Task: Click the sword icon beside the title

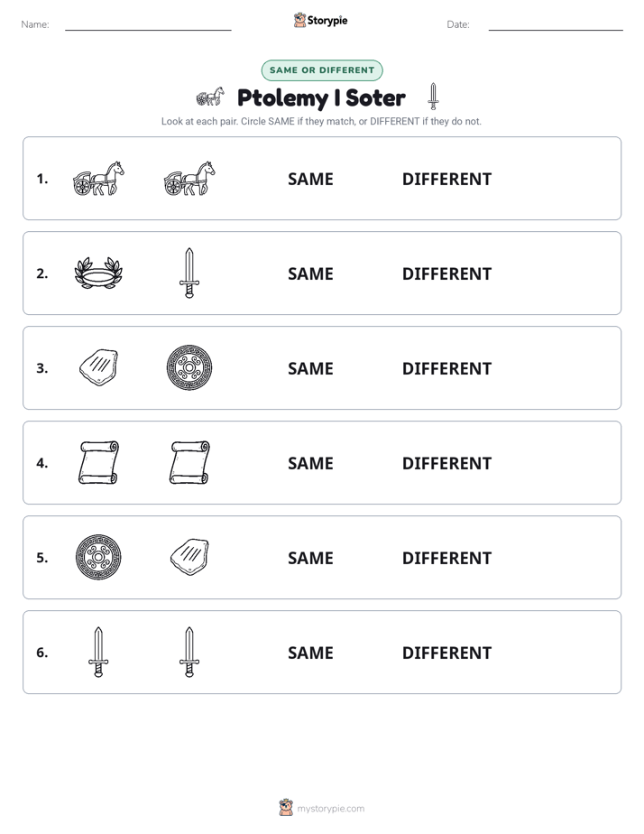Action: pyautogui.click(x=433, y=97)
